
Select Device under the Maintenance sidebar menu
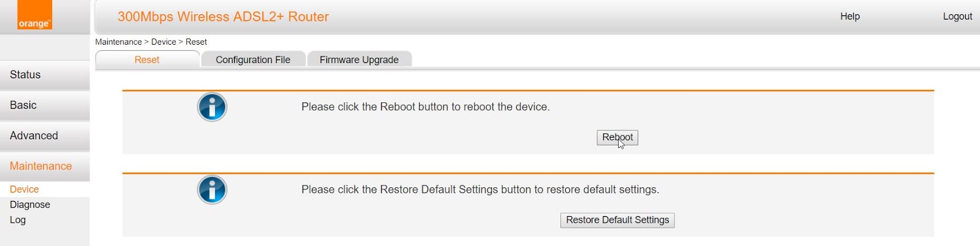pos(24,190)
